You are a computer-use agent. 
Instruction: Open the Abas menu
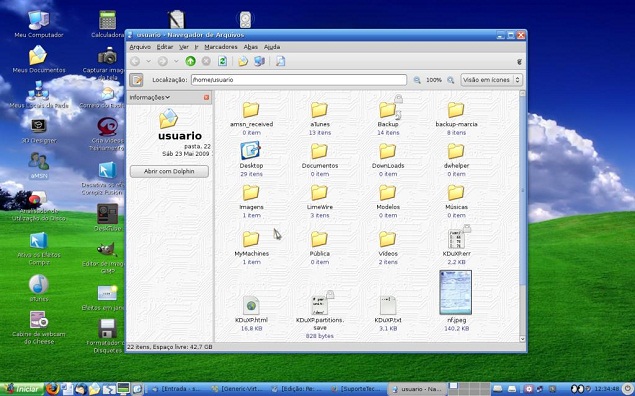[x=251, y=47]
